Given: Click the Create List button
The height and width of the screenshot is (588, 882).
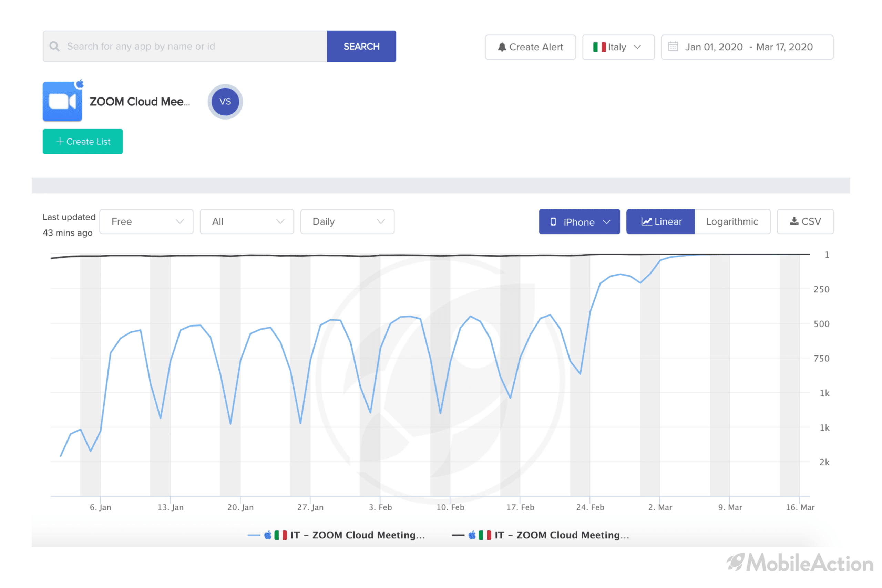Looking at the screenshot, I should point(83,141).
